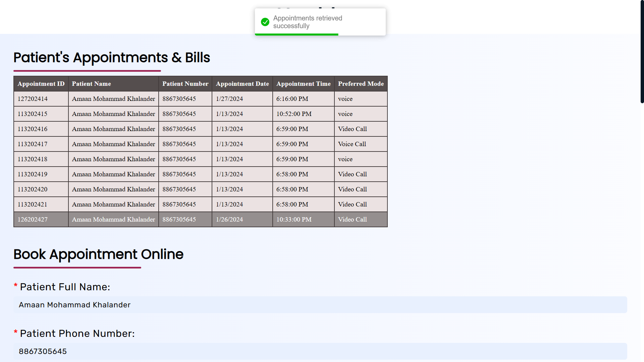The image size is (644, 362).
Task: Click into the Patient Full Name field
Action: coord(320,305)
